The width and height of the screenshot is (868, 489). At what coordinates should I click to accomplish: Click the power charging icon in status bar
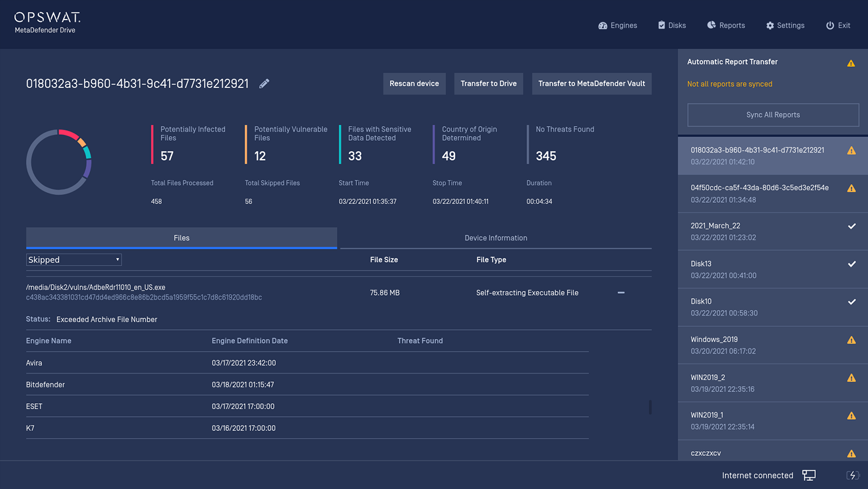pos(852,475)
